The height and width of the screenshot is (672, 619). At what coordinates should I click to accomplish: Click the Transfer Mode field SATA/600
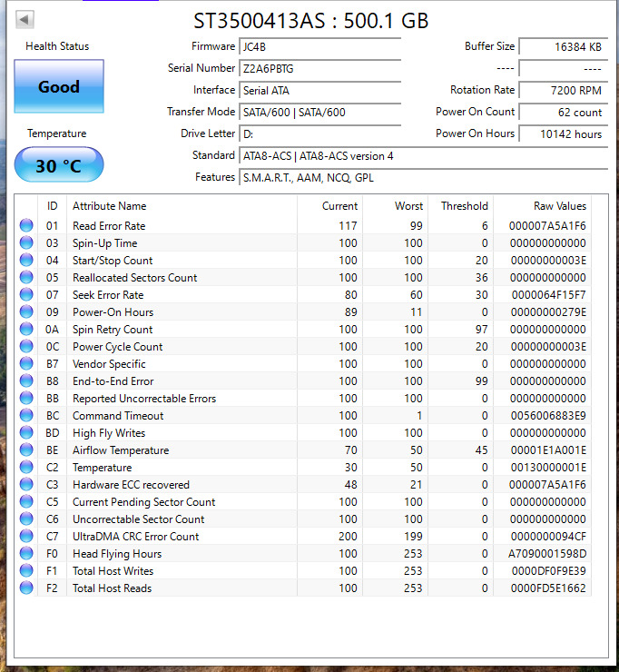pyautogui.click(x=320, y=113)
